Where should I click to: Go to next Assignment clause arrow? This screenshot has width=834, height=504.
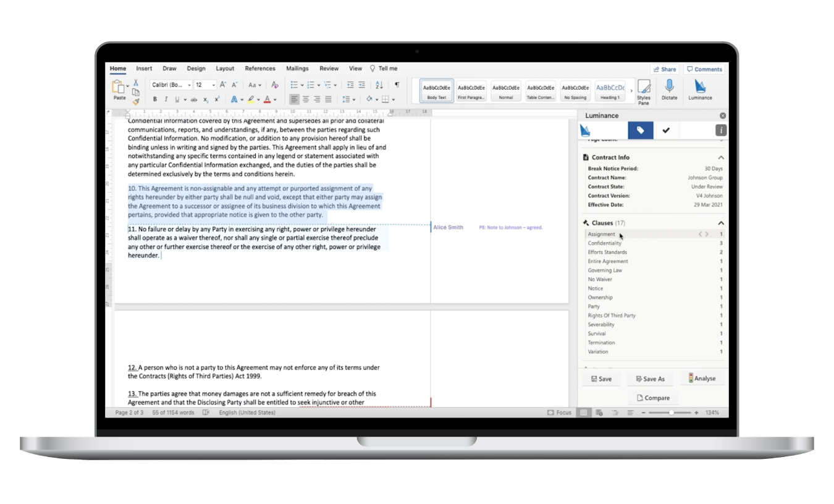[x=707, y=234]
